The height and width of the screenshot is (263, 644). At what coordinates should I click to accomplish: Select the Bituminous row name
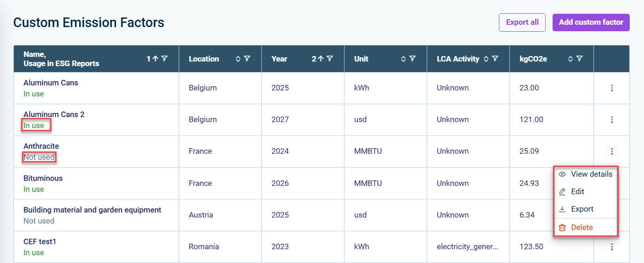pyautogui.click(x=43, y=178)
